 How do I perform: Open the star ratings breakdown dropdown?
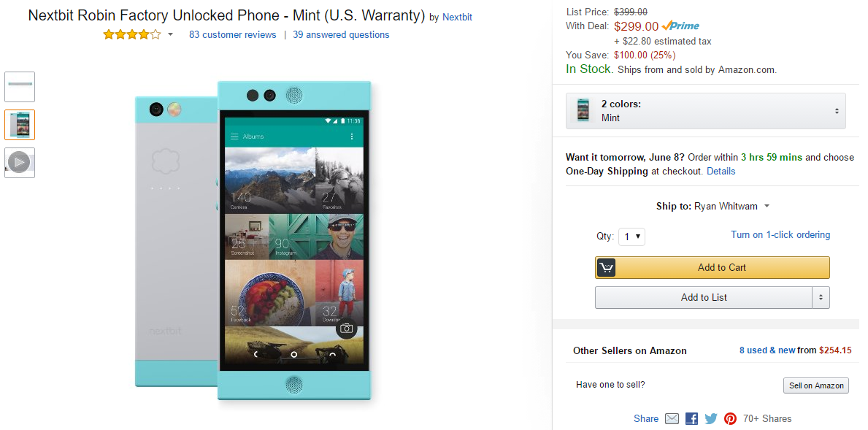(169, 34)
